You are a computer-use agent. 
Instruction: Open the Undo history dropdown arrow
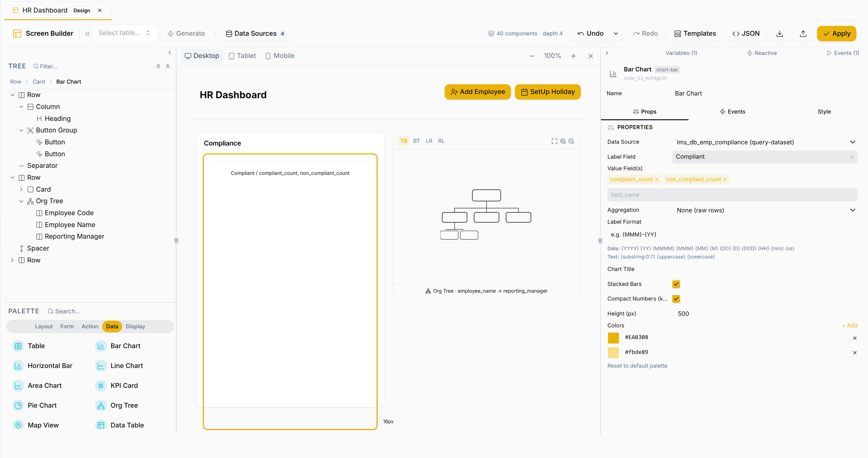coord(616,34)
